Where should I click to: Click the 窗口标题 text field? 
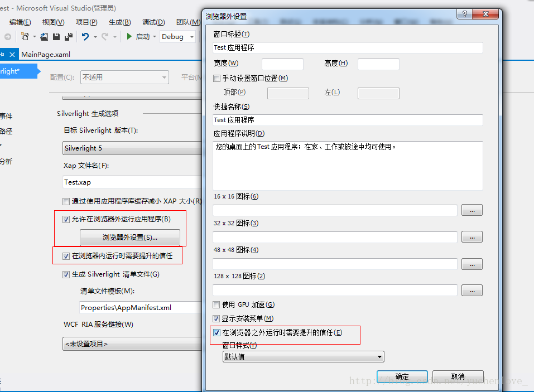348,47
